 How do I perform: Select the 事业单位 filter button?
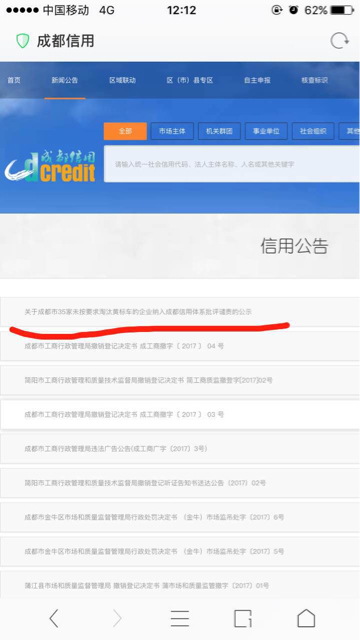pos(266,131)
